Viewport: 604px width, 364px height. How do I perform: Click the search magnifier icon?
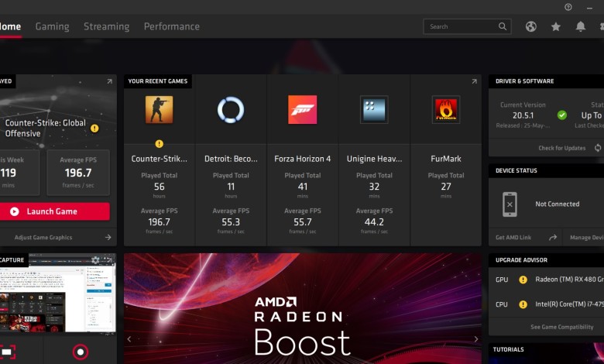pos(503,26)
